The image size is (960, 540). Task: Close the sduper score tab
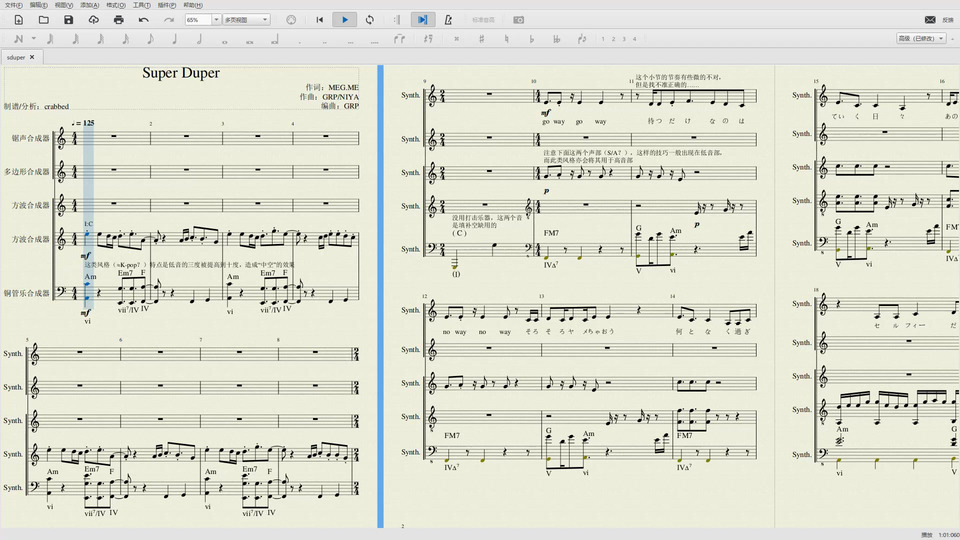(x=32, y=57)
